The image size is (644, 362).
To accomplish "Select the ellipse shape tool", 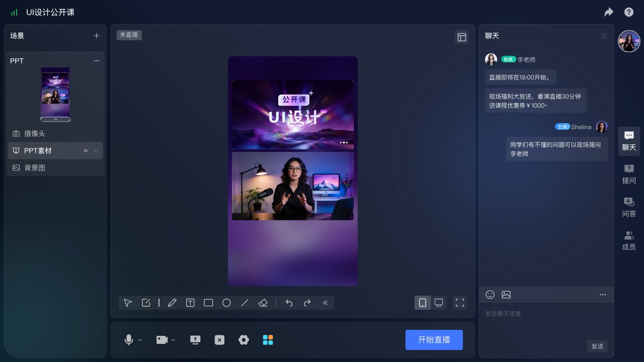I will coord(226,303).
